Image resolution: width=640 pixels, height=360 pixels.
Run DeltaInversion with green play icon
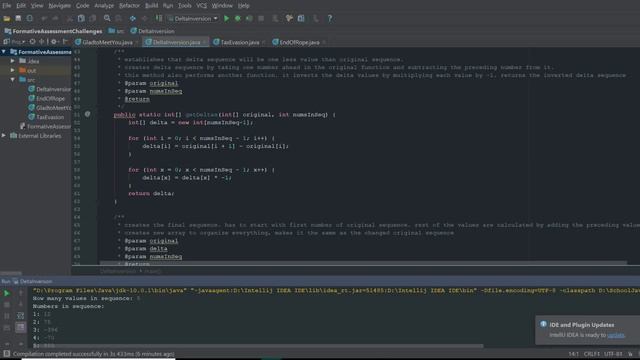(x=227, y=18)
